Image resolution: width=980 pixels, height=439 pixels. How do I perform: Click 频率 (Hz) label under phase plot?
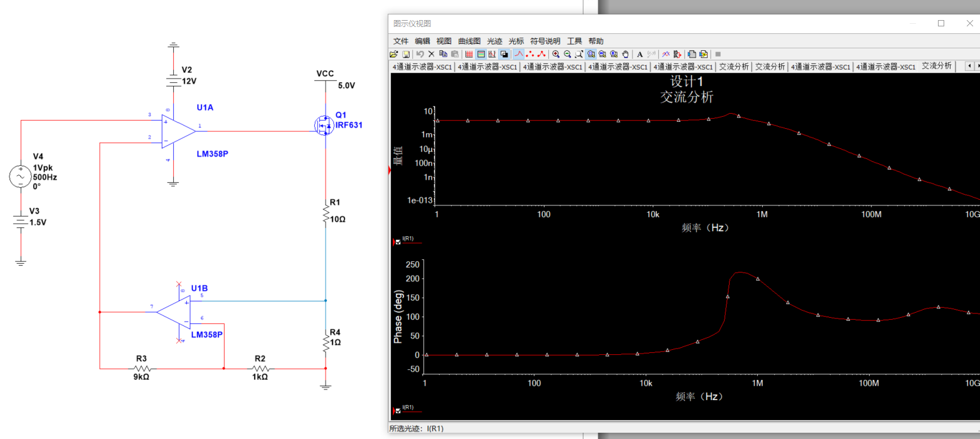[x=700, y=397]
